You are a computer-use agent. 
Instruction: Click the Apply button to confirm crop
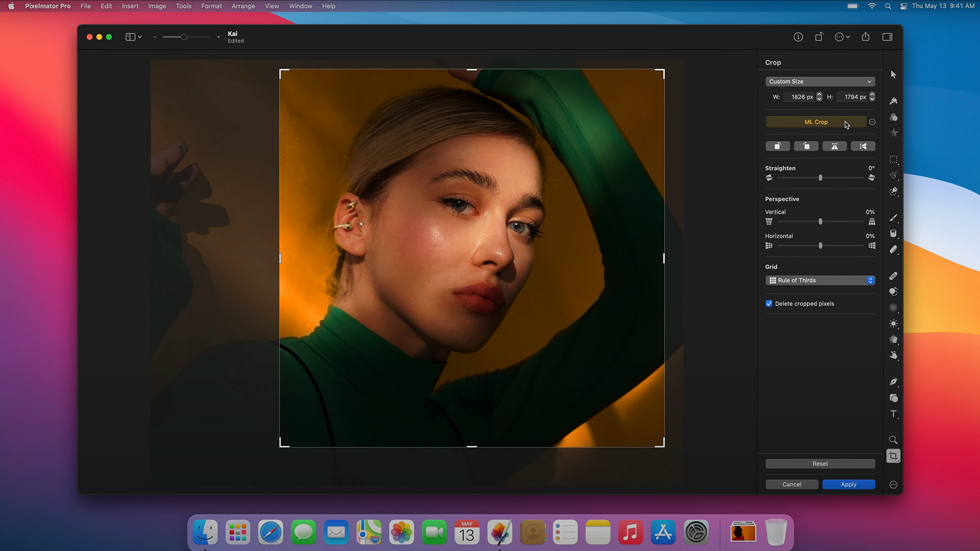(x=848, y=484)
